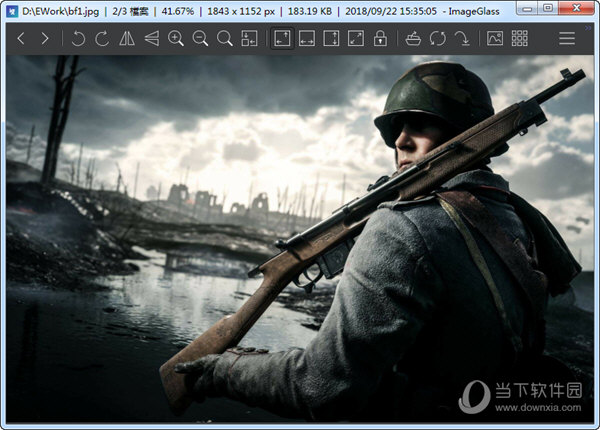Viewport: 600px width, 430px height.
Task: Refresh the image with circular arrows
Action: [438, 38]
